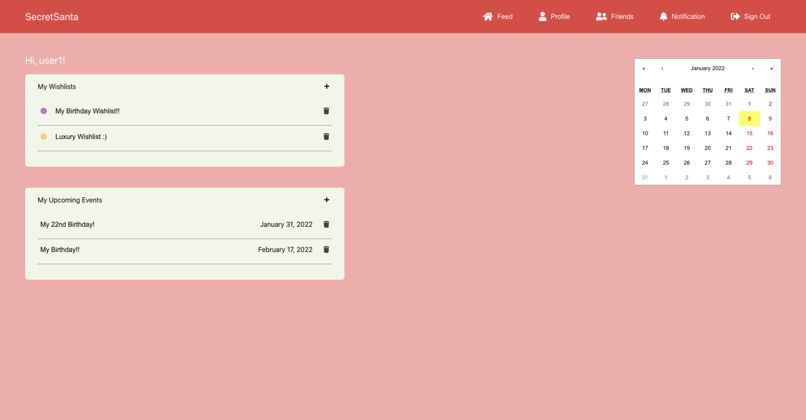Click the Sign Out arrow icon
Viewport: 806px width, 420px height.
point(735,16)
